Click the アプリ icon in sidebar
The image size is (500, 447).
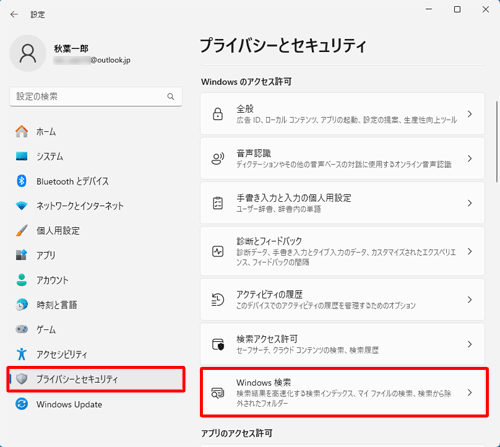click(x=22, y=255)
